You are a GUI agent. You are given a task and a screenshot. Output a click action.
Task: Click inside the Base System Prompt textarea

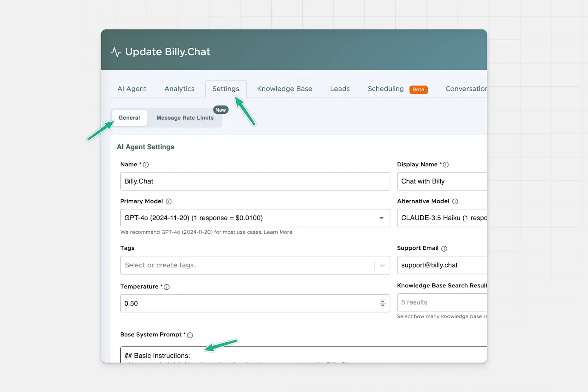click(304, 355)
